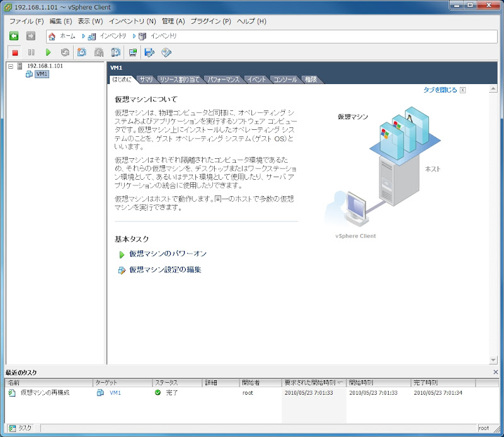The height and width of the screenshot is (437, 504).
Task: Click the 完了 status text in tasks
Action: [x=172, y=393]
